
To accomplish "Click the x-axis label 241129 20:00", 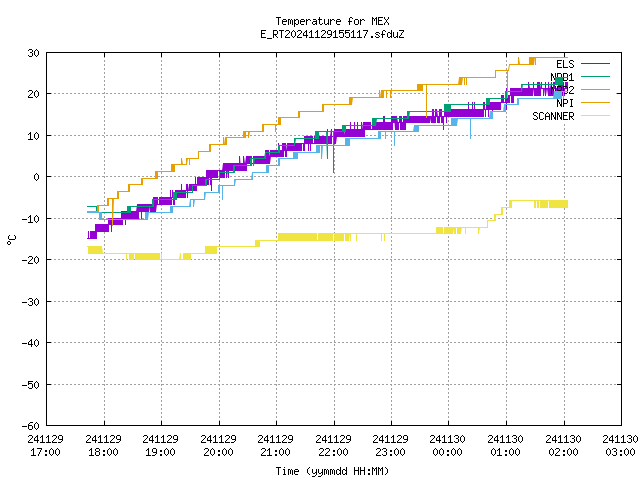I will pyautogui.click(x=218, y=446).
